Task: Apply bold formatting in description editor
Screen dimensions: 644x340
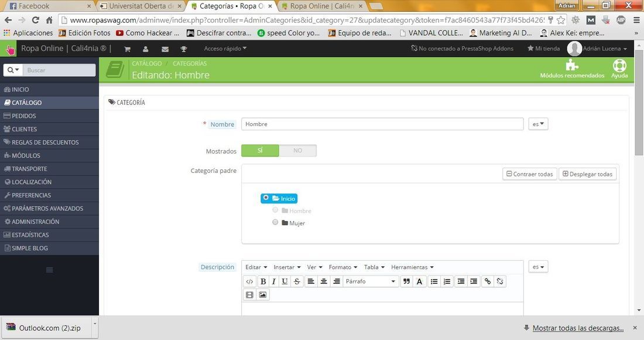Action: 263,281
